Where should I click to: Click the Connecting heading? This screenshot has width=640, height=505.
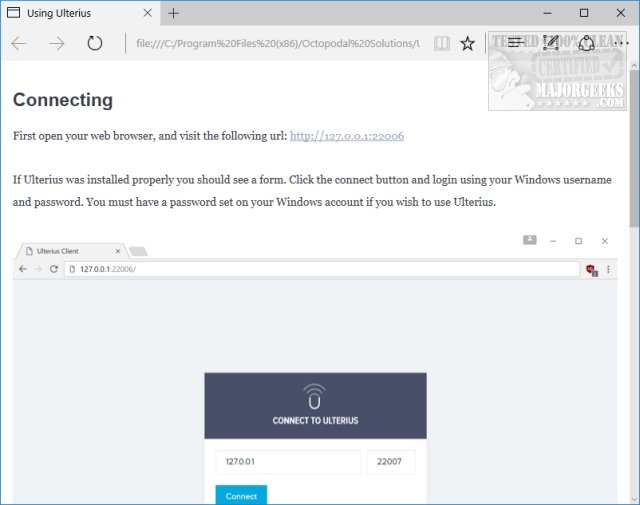tap(63, 100)
